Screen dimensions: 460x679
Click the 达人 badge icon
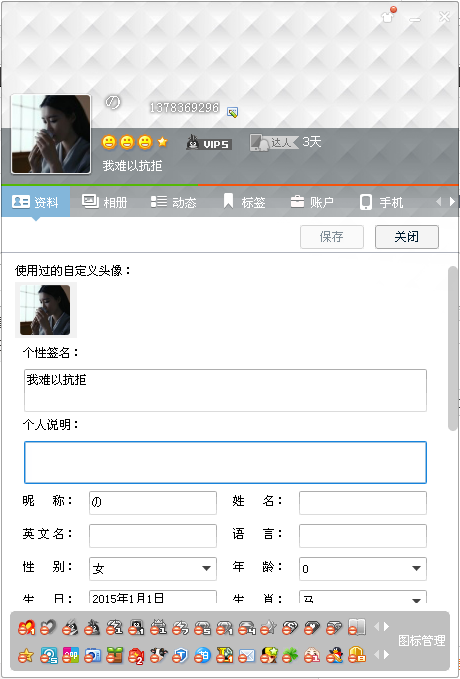pyautogui.click(x=274, y=142)
